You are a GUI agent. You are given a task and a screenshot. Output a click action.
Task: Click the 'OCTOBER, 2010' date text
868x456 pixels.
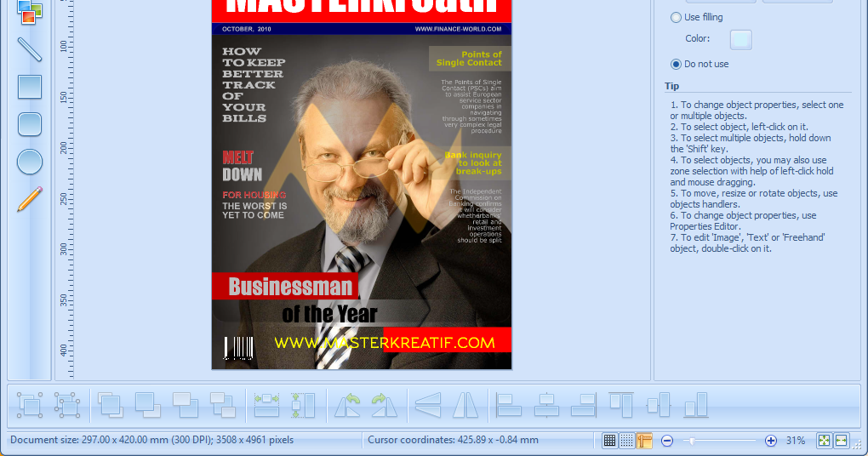point(246,29)
